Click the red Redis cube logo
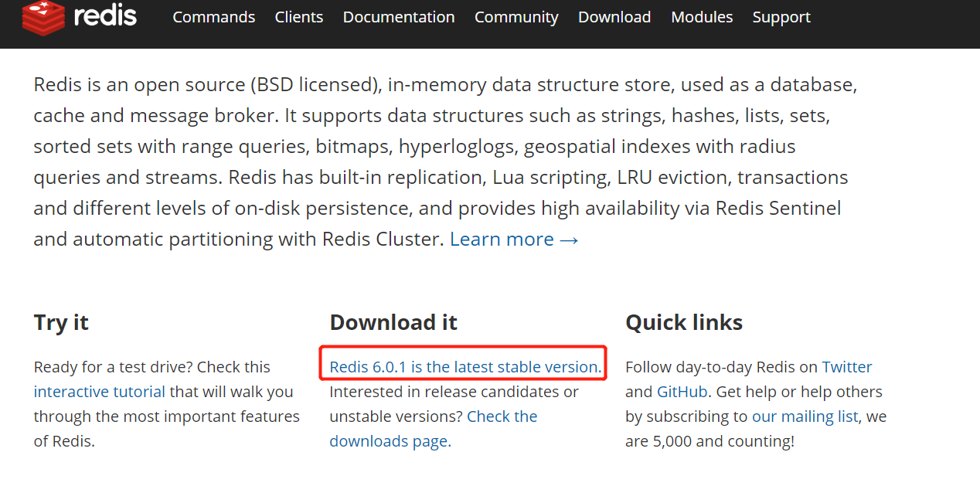 43,17
